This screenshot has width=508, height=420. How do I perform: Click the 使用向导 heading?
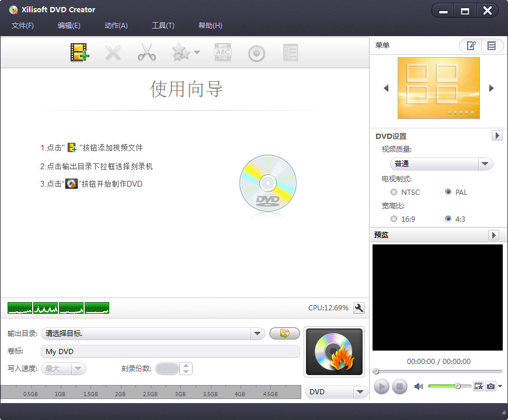(x=186, y=89)
